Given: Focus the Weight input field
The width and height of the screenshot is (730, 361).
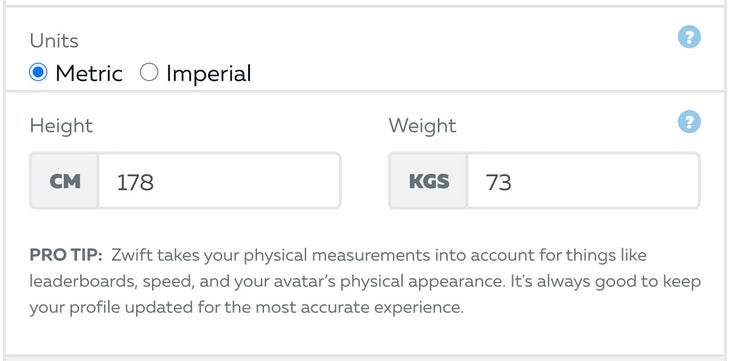Looking at the screenshot, I should pyautogui.click(x=583, y=181).
